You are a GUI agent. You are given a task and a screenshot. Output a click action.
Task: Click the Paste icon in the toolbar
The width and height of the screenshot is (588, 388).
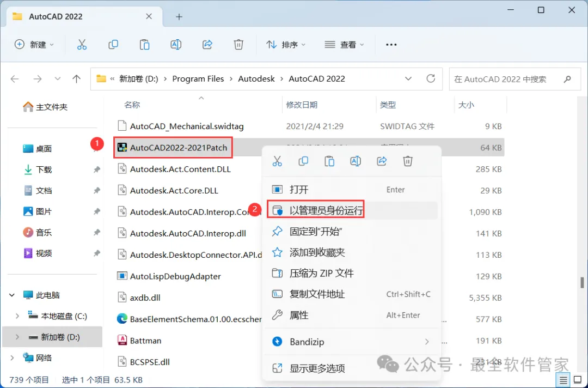tap(144, 45)
